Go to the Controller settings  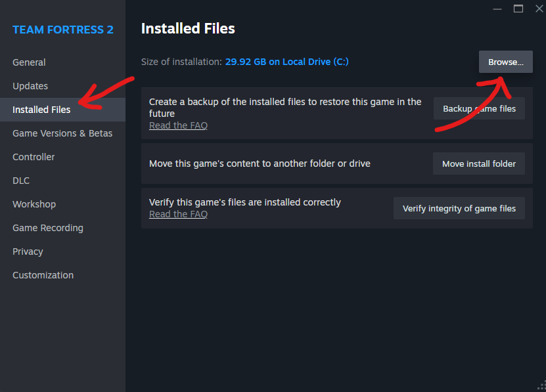34,157
